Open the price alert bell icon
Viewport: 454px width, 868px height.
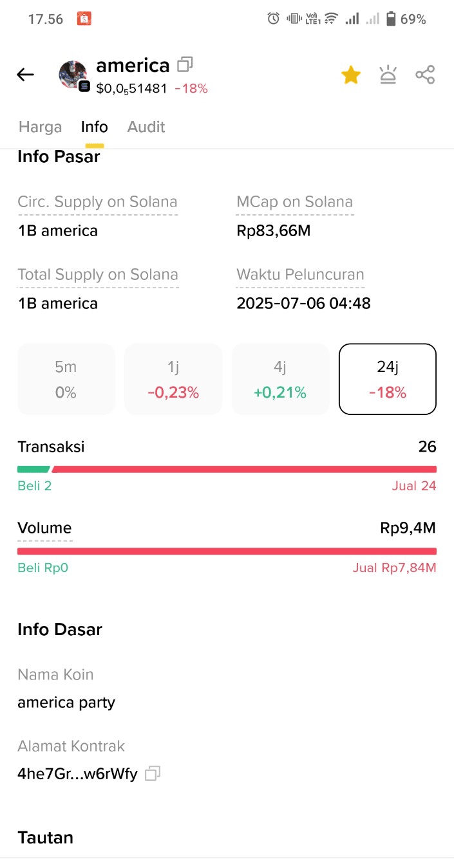tap(388, 75)
